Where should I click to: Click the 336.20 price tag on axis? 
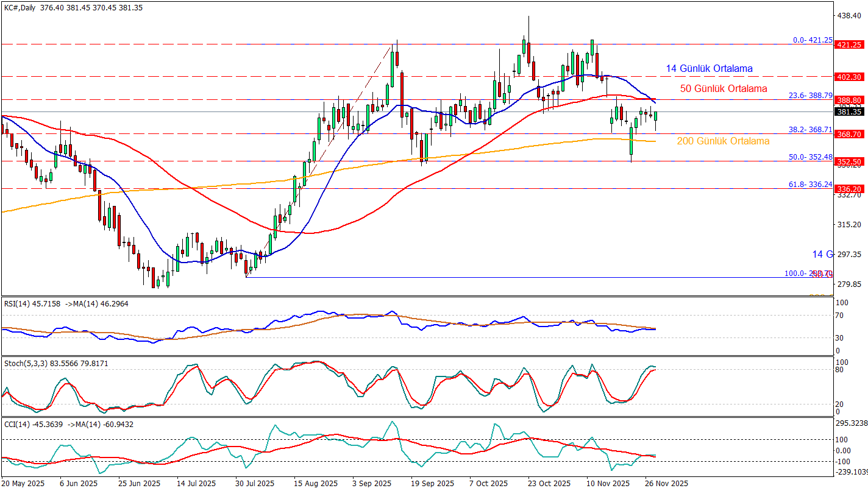point(850,189)
